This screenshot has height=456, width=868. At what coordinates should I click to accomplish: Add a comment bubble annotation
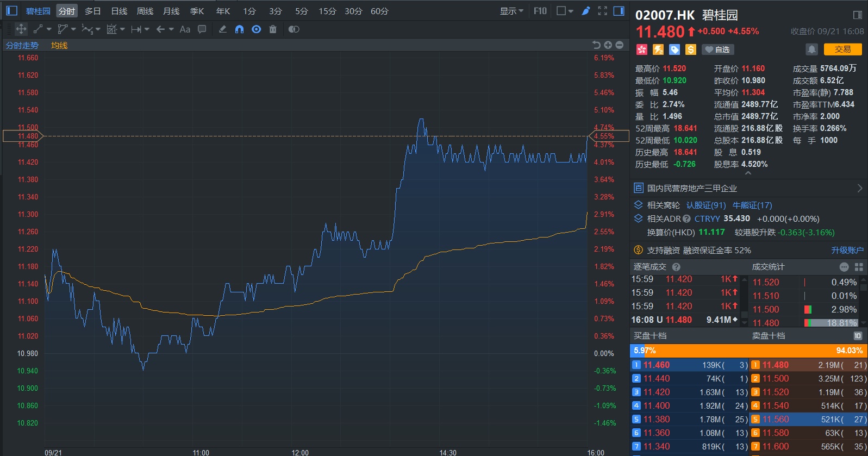pos(202,29)
